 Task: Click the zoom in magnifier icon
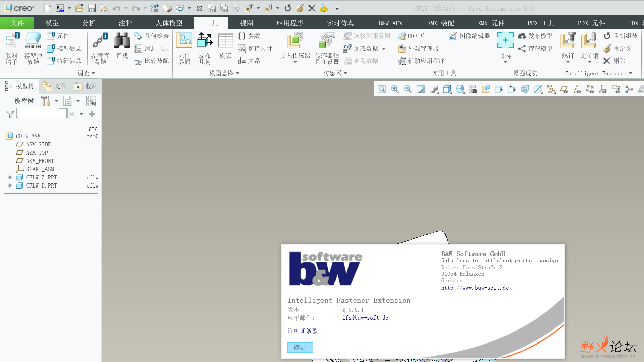pyautogui.click(x=395, y=89)
